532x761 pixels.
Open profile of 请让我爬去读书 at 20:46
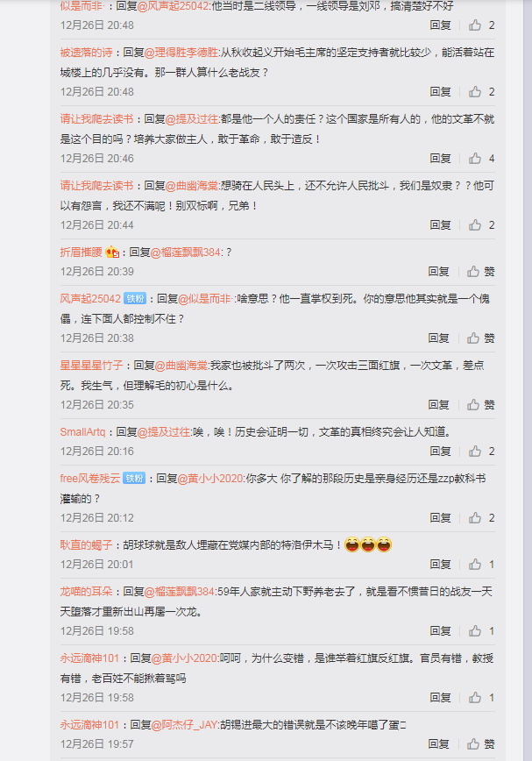[96, 119]
